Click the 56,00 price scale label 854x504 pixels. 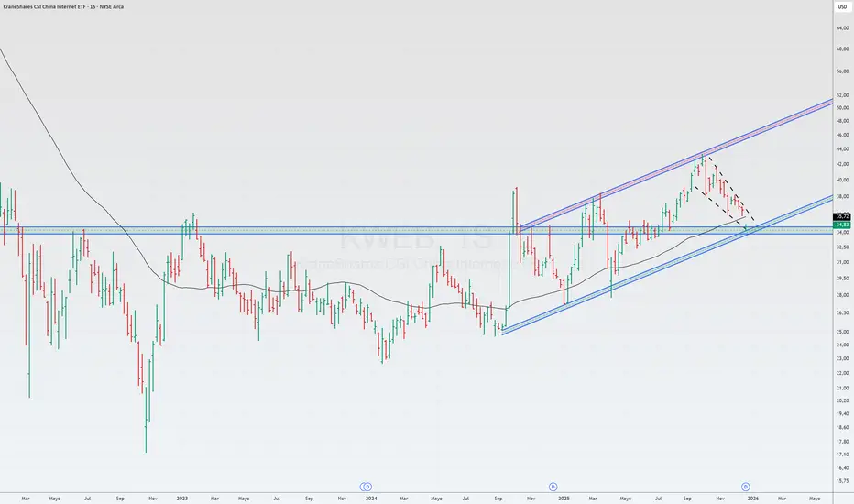(x=843, y=71)
